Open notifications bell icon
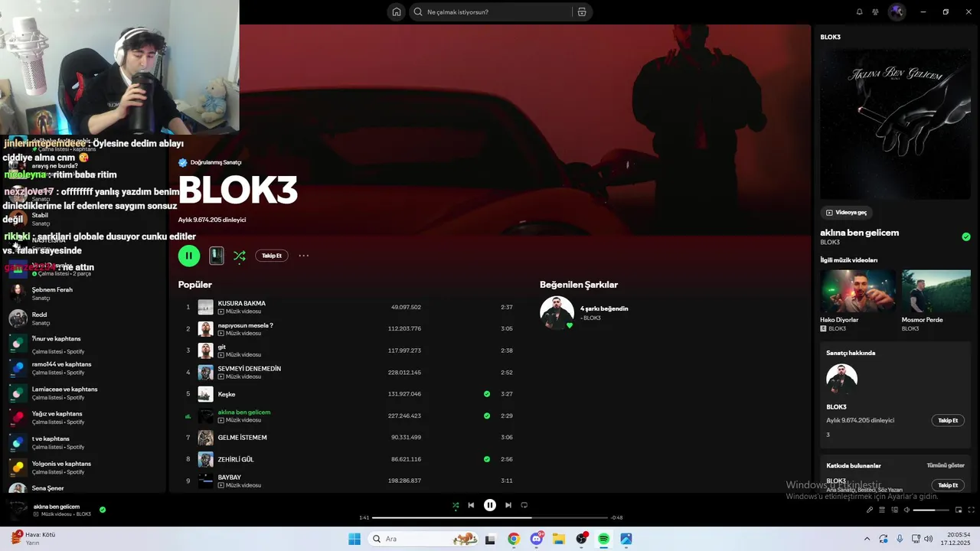The height and width of the screenshot is (551, 980). click(859, 12)
